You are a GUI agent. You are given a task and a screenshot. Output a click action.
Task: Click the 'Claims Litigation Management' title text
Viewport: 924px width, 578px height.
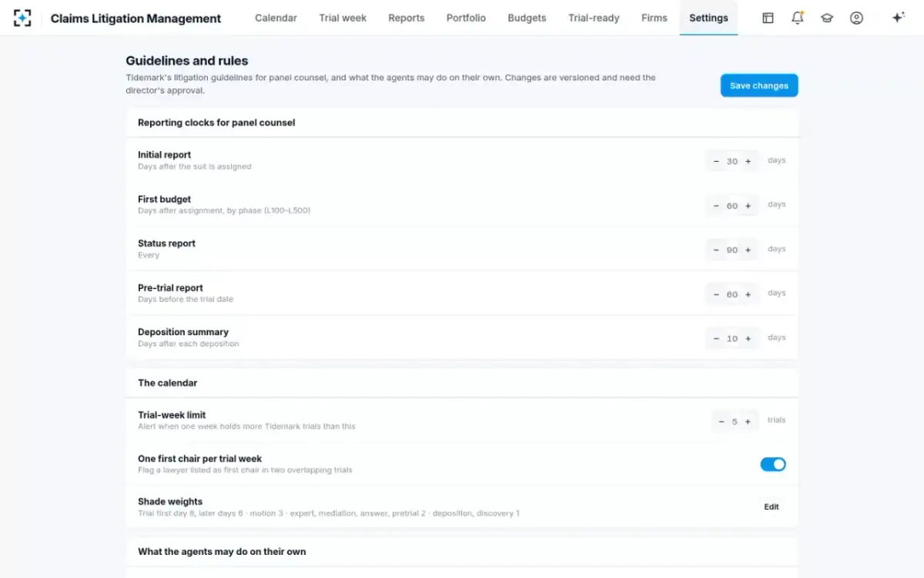tap(136, 18)
